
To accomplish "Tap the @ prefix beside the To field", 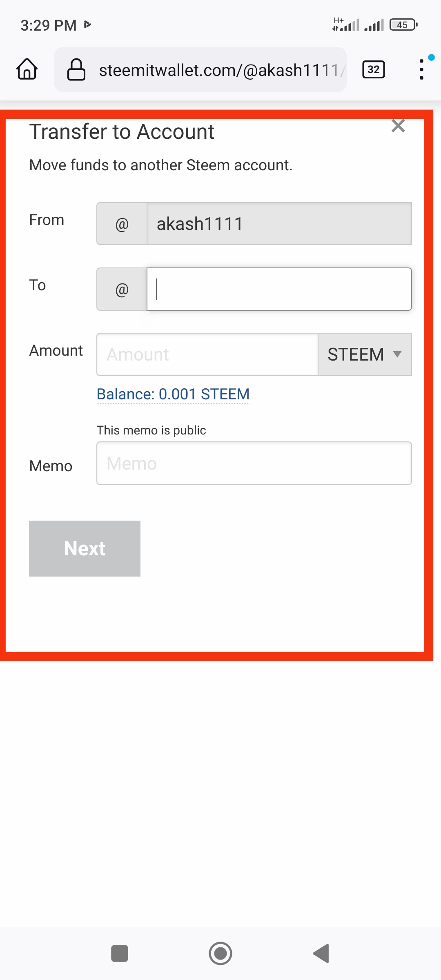I will (122, 289).
